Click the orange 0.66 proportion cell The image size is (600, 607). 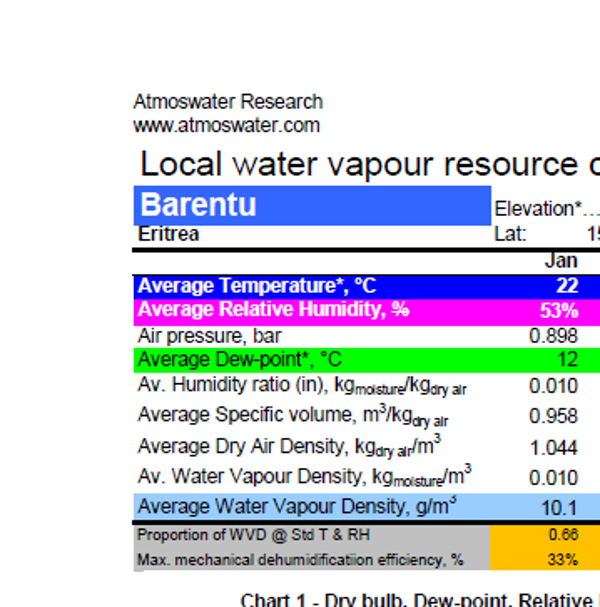coord(563,535)
